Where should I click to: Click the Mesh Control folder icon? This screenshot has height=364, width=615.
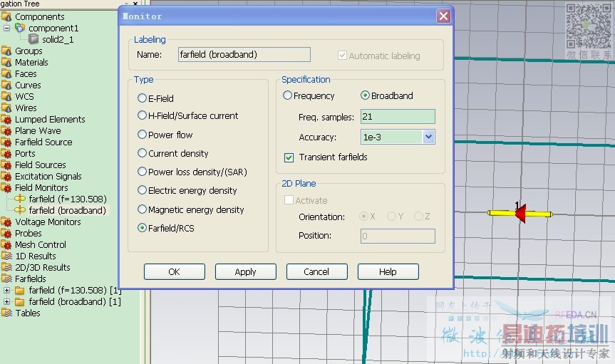[6, 244]
